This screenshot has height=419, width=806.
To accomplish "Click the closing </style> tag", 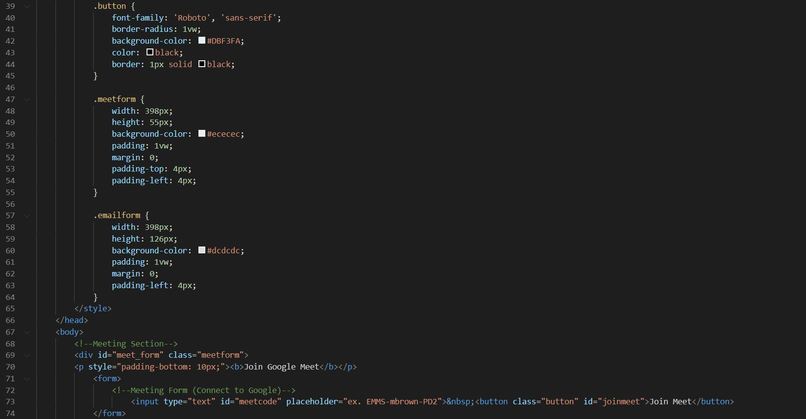I will [93, 308].
